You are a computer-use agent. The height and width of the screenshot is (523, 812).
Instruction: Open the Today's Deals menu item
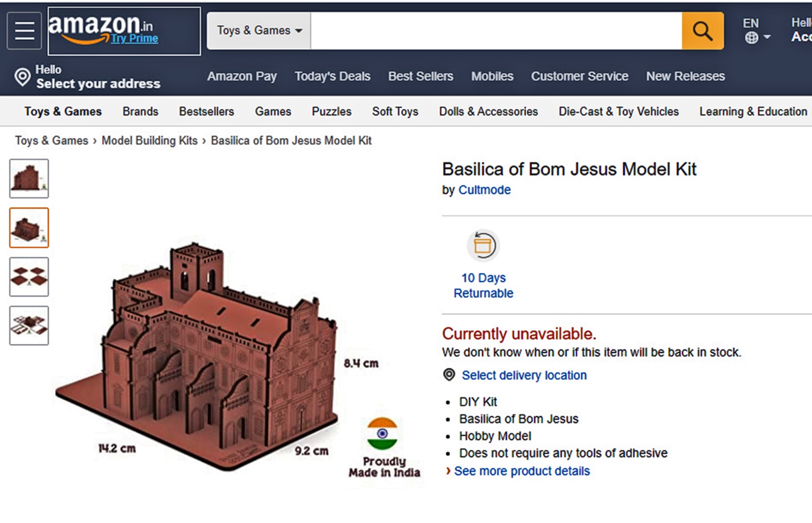tap(332, 76)
